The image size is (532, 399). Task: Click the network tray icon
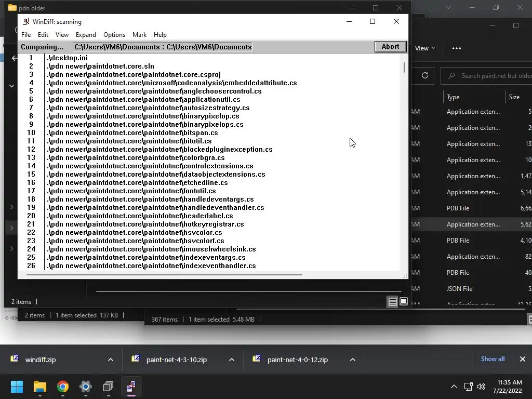(469, 387)
